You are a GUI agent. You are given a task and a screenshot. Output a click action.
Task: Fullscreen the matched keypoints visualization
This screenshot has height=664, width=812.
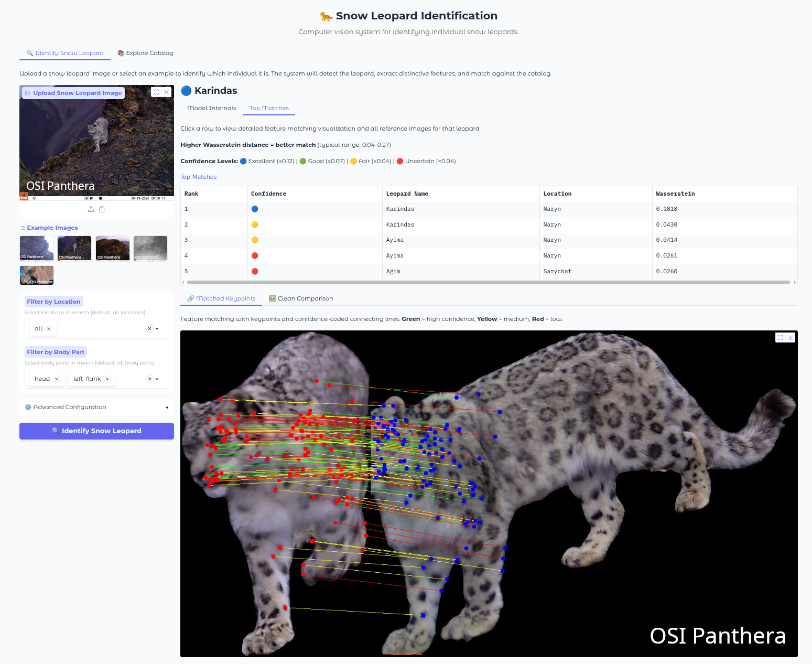(x=781, y=337)
